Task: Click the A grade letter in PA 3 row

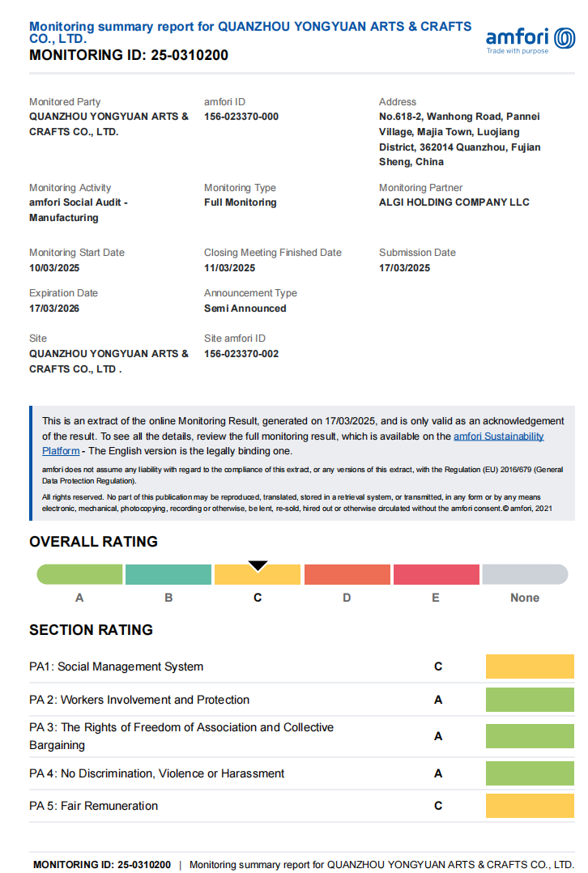Action: pyautogui.click(x=438, y=736)
